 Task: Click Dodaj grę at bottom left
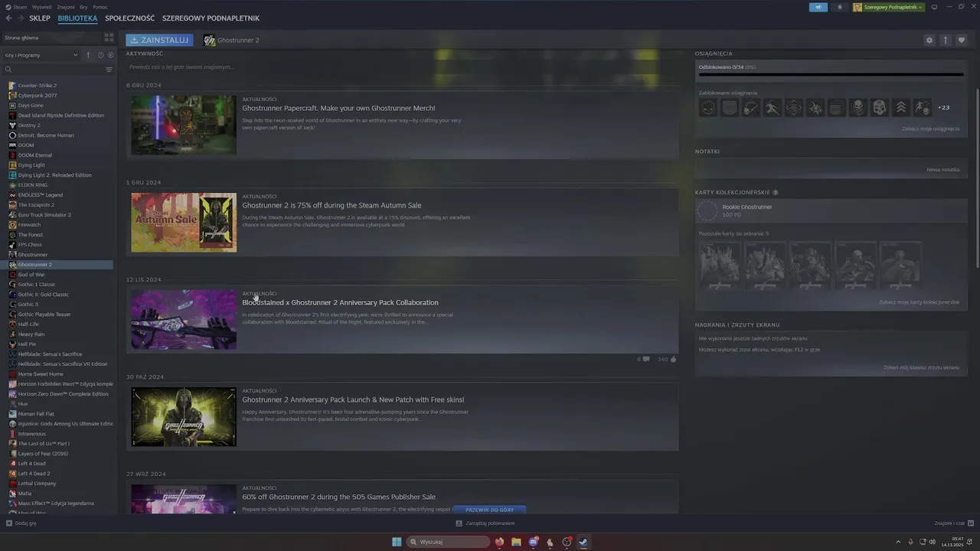(21, 523)
